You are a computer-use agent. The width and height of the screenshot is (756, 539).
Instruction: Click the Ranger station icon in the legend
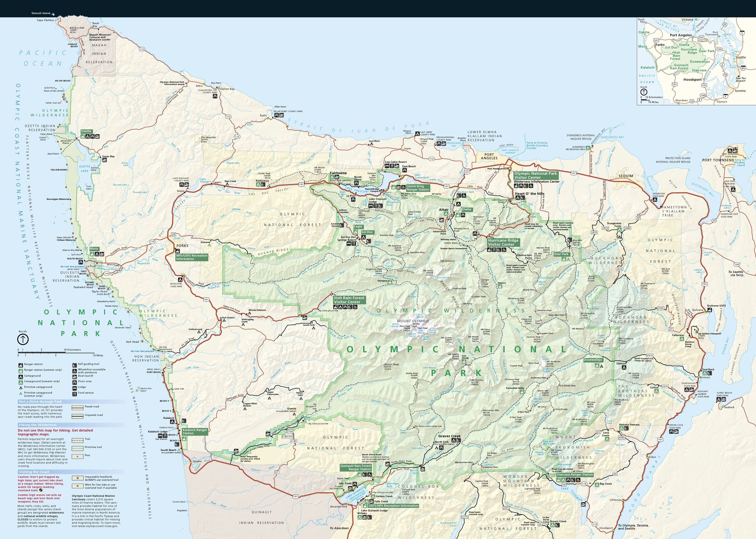[20, 365]
